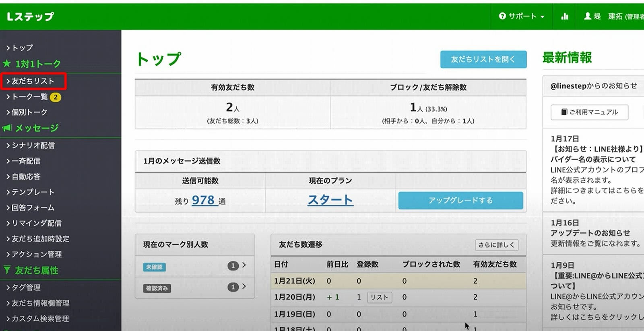Click the 現在のマーク別人数 panel title
This screenshot has height=331, width=644.
pos(175,244)
